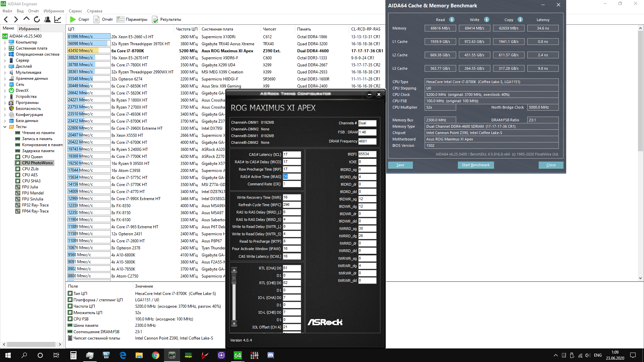Expand the Компьютер tree node
The height and width of the screenshot is (362, 644).
point(5,42)
